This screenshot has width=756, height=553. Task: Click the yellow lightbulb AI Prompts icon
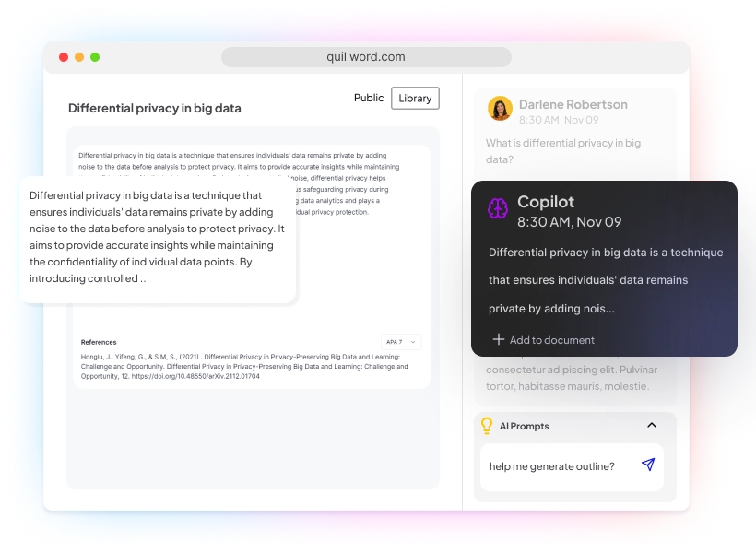[487, 426]
